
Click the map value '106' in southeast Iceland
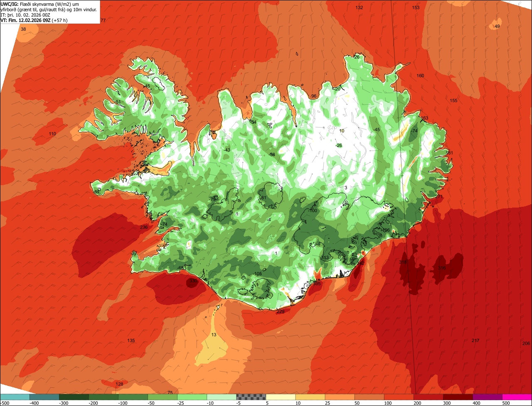[386, 230]
